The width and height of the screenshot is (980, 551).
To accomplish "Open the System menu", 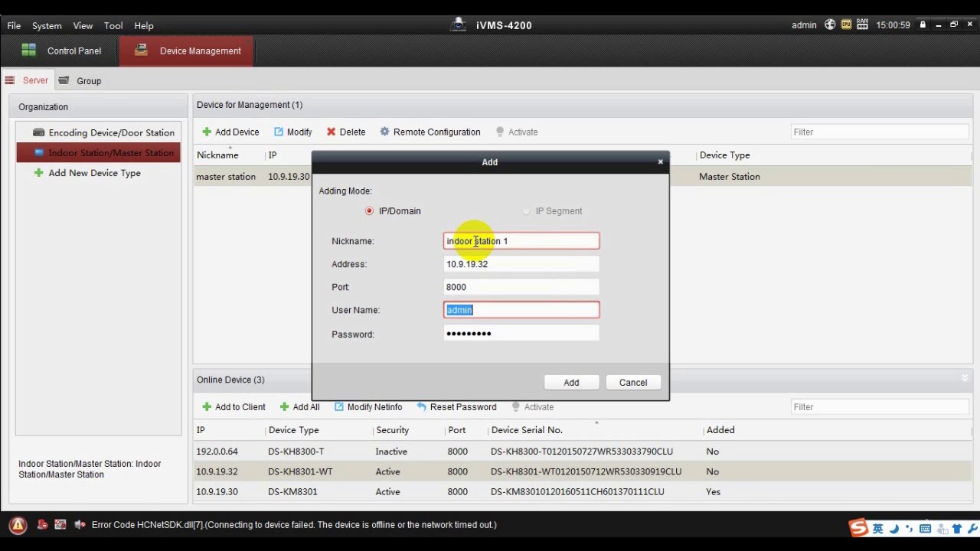I will [47, 25].
